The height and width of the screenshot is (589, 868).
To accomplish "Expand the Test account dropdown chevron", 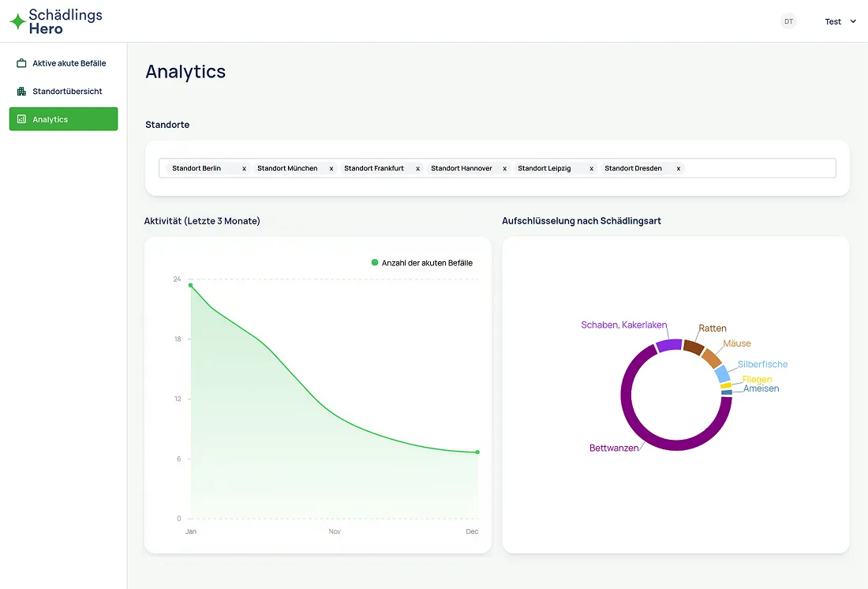I will click(853, 21).
